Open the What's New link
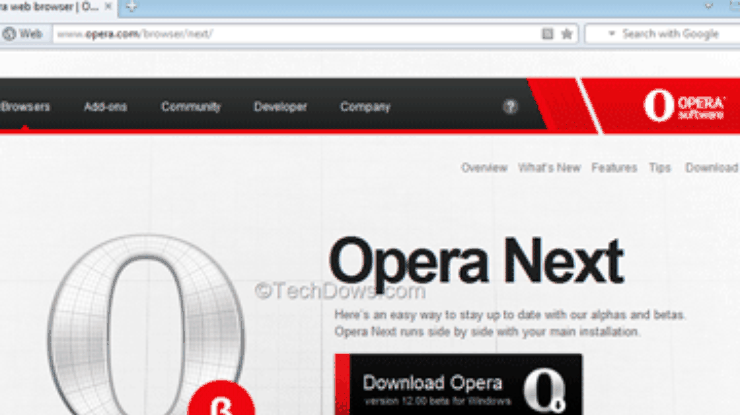This screenshot has height=415, width=740. pos(549,168)
